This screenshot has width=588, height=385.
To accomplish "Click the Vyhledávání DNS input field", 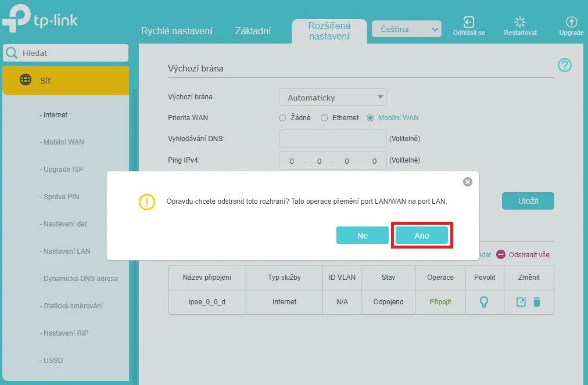I will pos(332,139).
